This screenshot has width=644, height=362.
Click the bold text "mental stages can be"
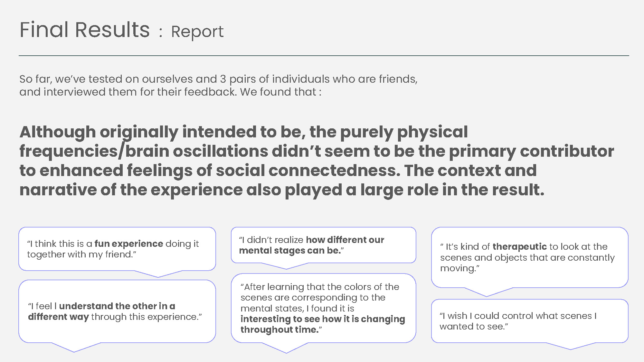pos(290,251)
